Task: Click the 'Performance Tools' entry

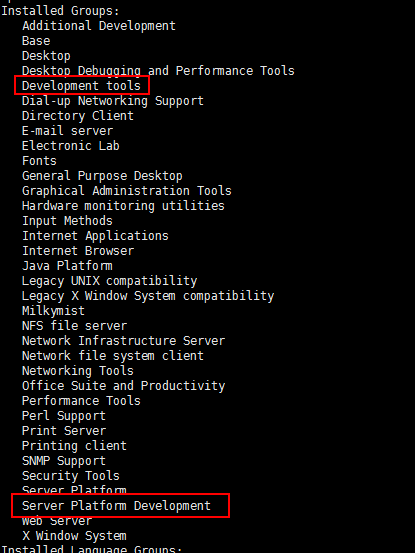Action: point(81,401)
